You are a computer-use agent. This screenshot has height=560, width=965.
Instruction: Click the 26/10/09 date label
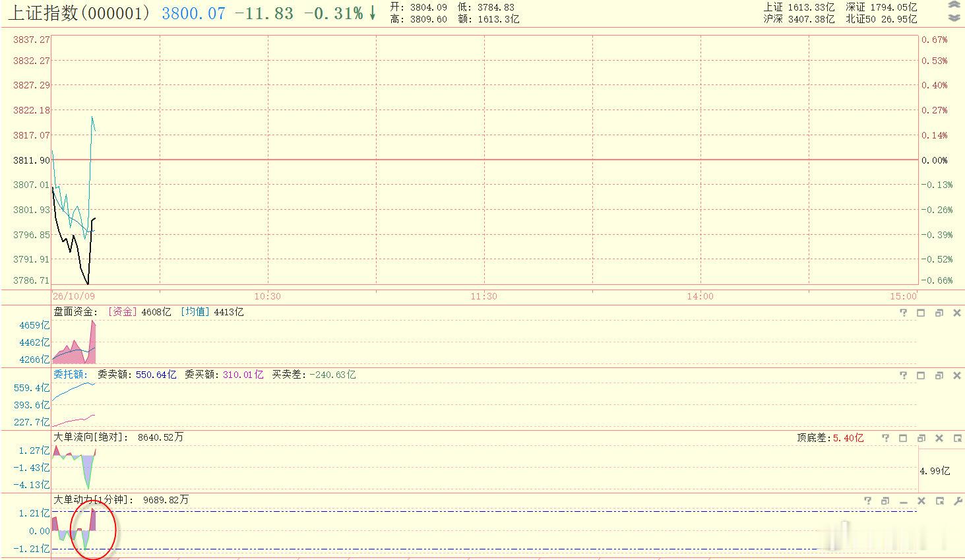coord(74,296)
